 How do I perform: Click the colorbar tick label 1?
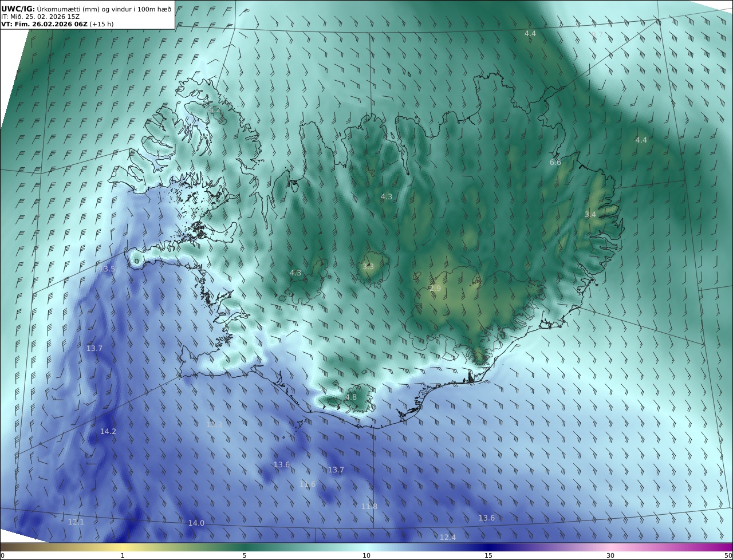coord(123,555)
